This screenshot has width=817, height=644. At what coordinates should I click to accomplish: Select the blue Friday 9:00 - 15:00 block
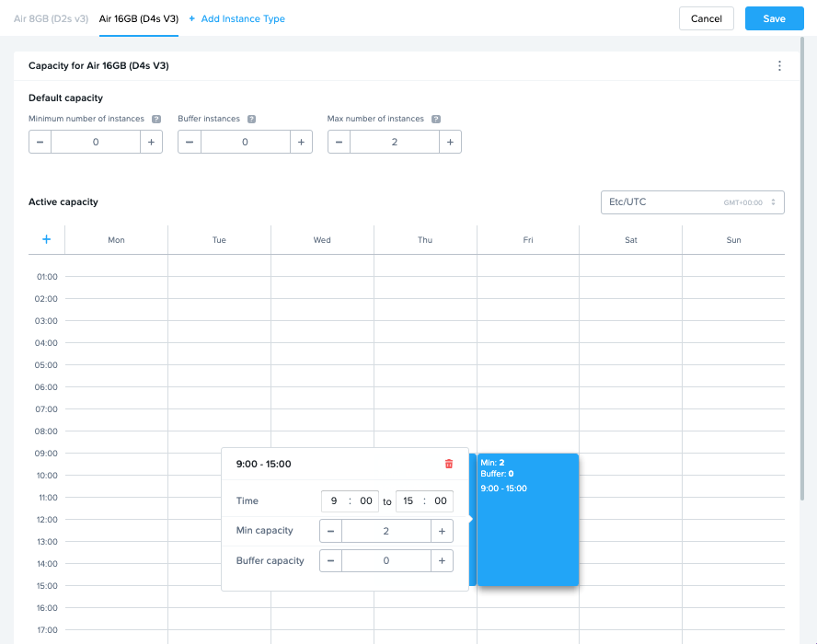[x=527, y=534]
